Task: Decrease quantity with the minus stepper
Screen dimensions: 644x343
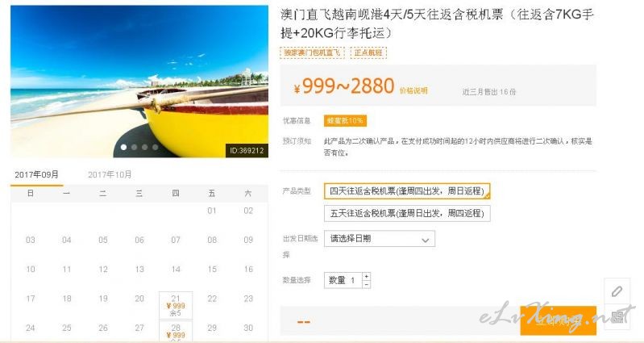Action: pos(367,284)
